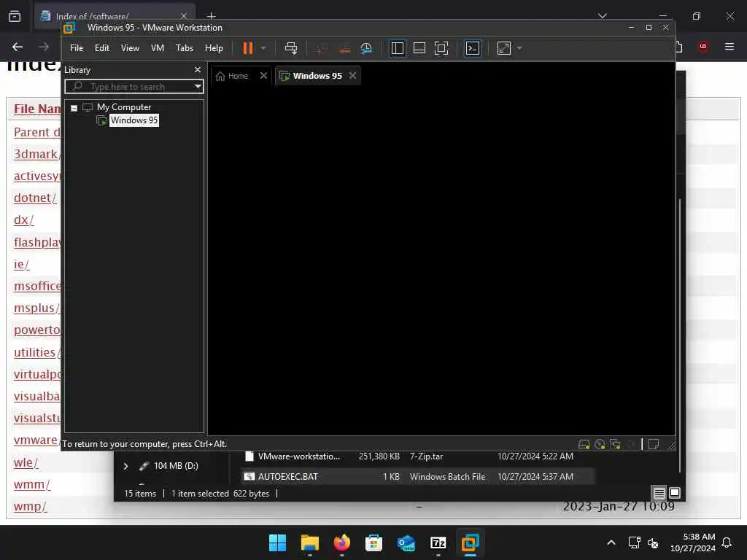Open the wle/ directory link
The width and height of the screenshot is (747, 560).
click(x=26, y=462)
